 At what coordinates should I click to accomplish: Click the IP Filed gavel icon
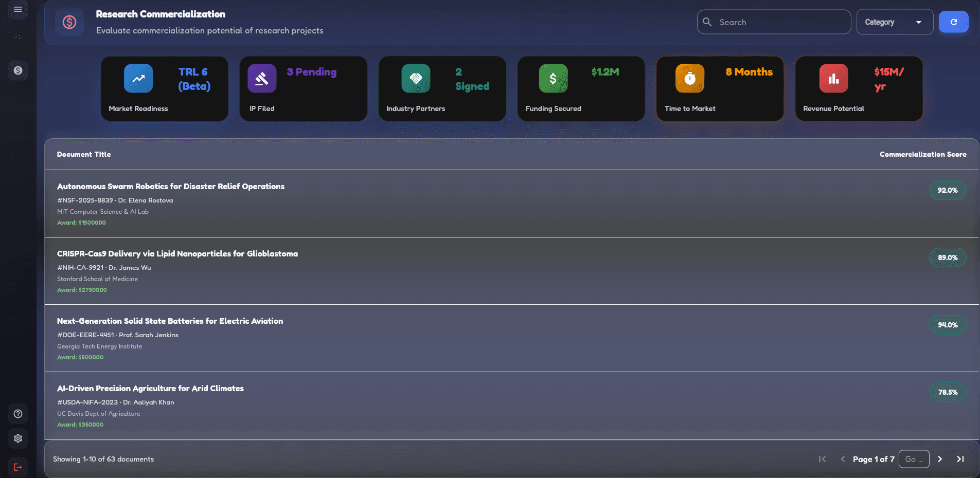click(262, 79)
